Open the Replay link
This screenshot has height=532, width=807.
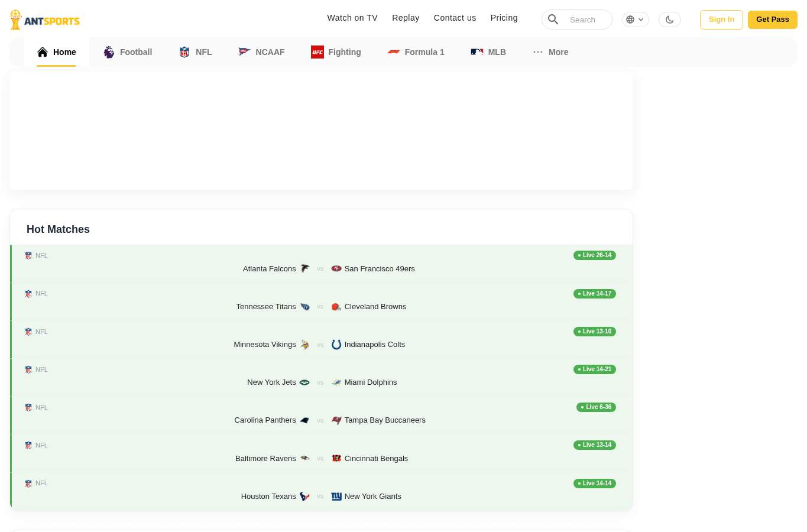pyautogui.click(x=406, y=18)
